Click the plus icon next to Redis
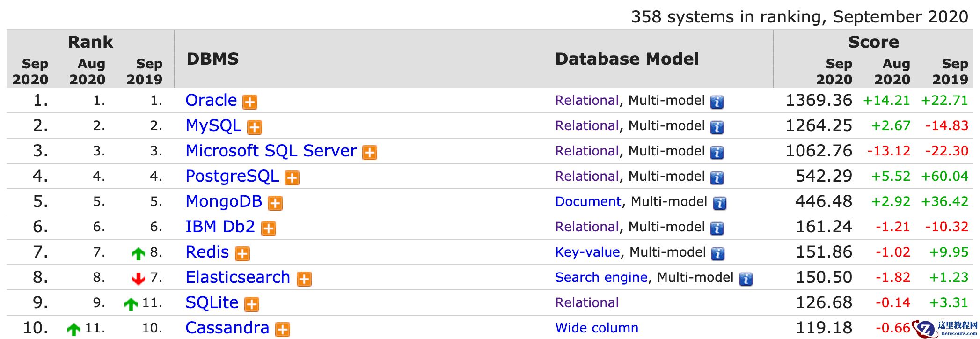The height and width of the screenshot is (339, 980). pyautogui.click(x=242, y=253)
